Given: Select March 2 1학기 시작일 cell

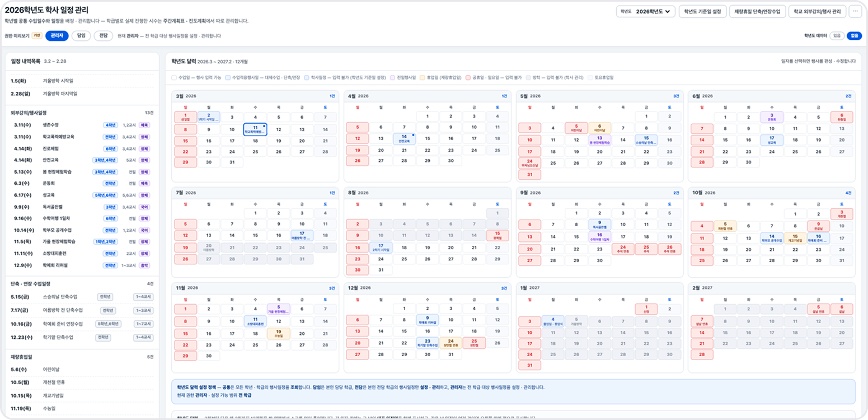Looking at the screenshot, I should click(x=208, y=117).
